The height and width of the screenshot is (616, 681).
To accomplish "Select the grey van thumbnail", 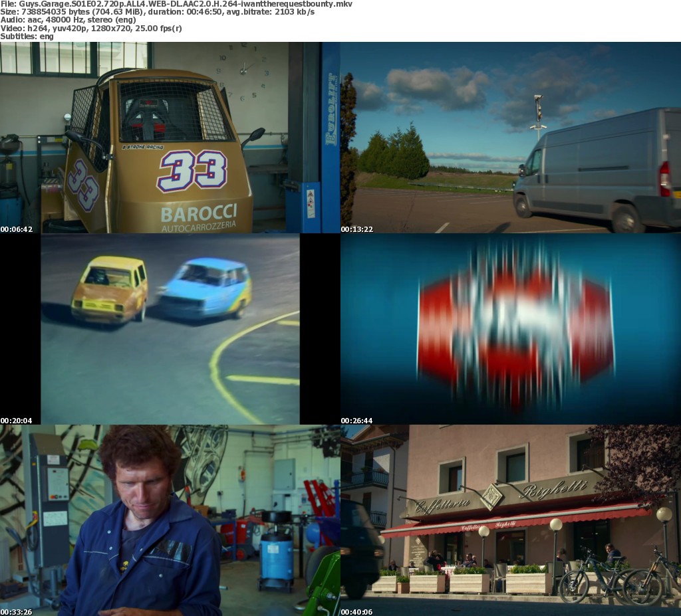I will coord(511,138).
